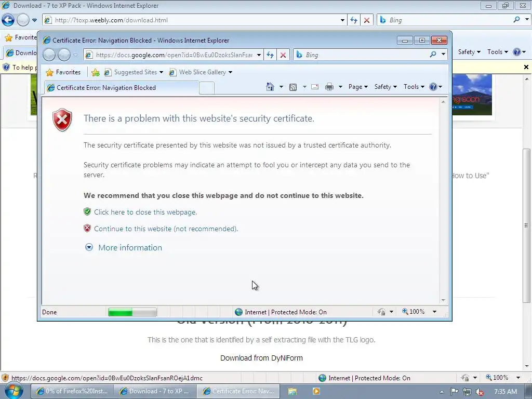Click RSS feeds icon in popup window toolbar

tap(293, 87)
